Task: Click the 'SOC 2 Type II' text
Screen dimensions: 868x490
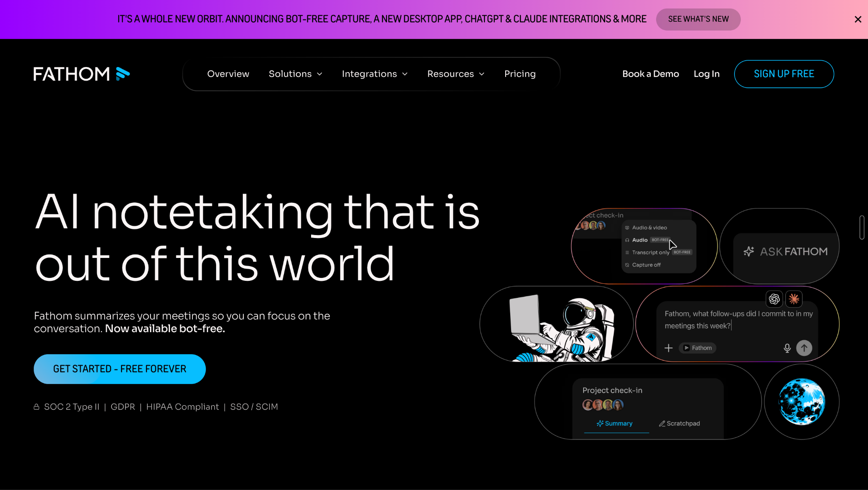Action: tap(72, 407)
